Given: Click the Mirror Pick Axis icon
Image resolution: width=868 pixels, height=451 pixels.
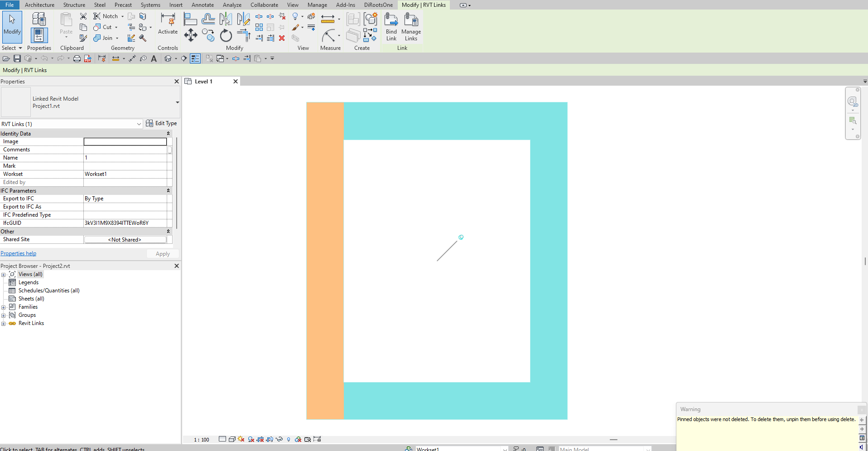Looking at the screenshot, I should tap(226, 19).
